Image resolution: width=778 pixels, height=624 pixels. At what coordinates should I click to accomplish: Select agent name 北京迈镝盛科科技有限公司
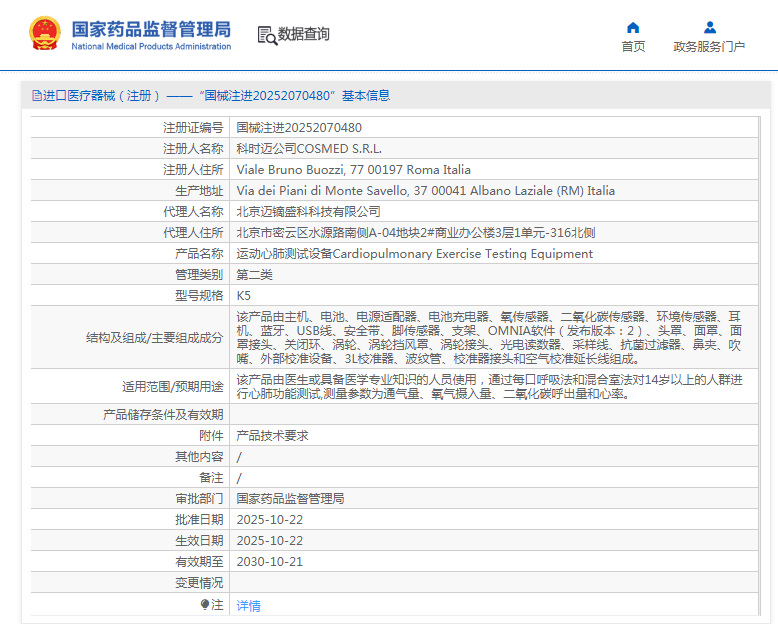(308, 212)
